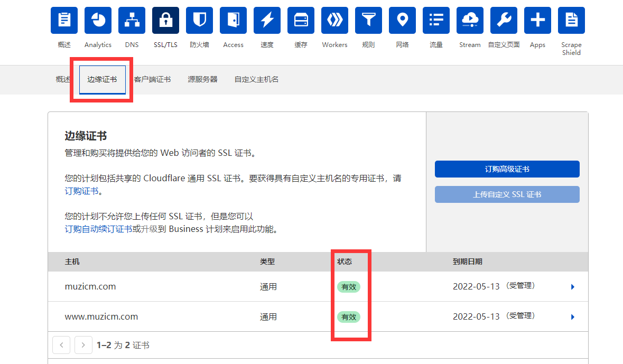The image size is (623, 364).
Task: Open the Stream cloud icon
Action: click(x=470, y=20)
